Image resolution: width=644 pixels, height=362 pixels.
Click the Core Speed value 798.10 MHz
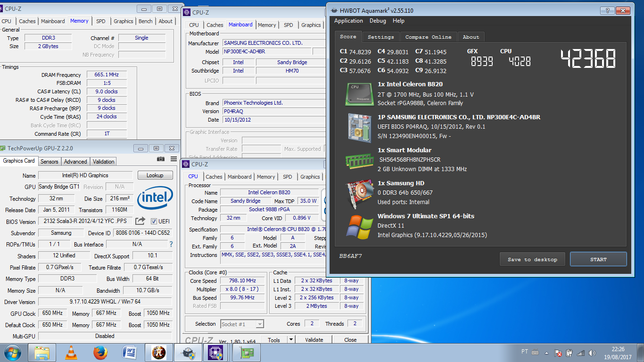tap(243, 280)
